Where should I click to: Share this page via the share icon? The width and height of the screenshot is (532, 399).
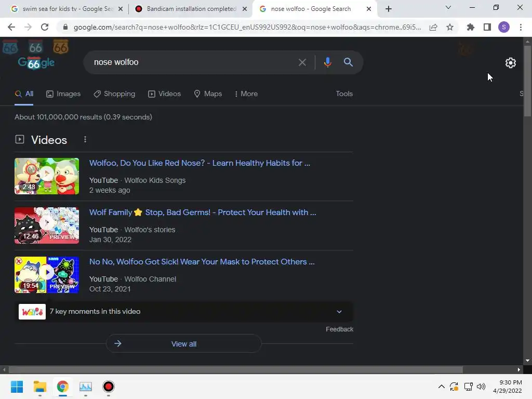click(x=433, y=27)
